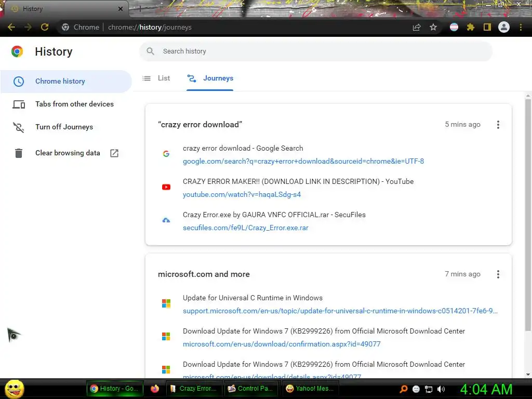Viewport: 532px width, 399px height.
Task: Switch to Yahoo! Messenger taskbar window
Action: pos(311,389)
